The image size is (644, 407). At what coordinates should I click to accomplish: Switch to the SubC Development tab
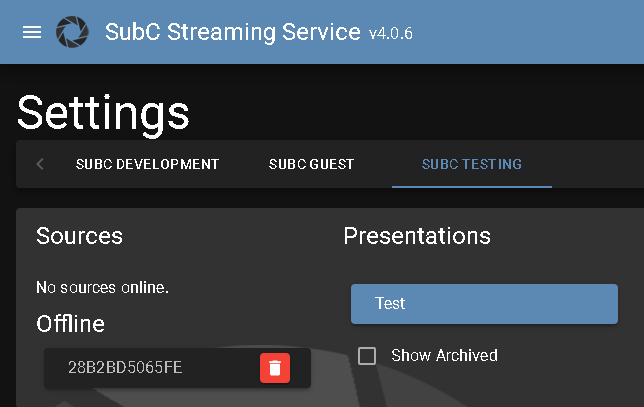pos(147,164)
